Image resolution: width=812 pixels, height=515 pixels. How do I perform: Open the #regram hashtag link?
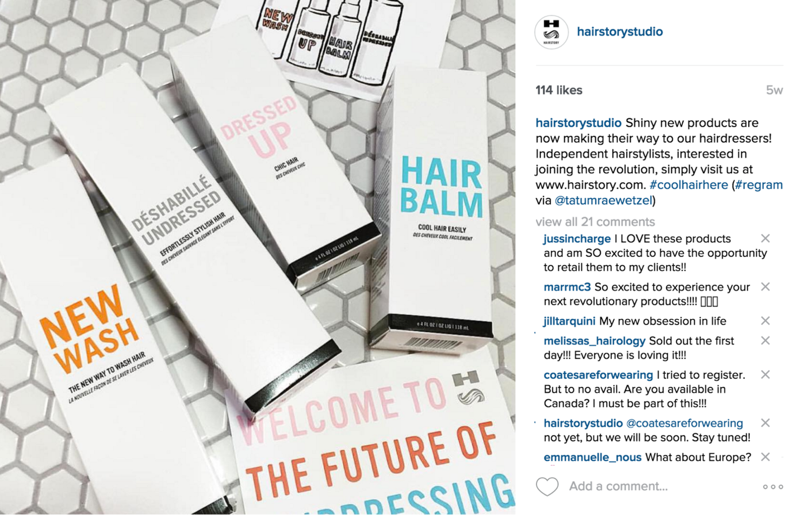(759, 185)
